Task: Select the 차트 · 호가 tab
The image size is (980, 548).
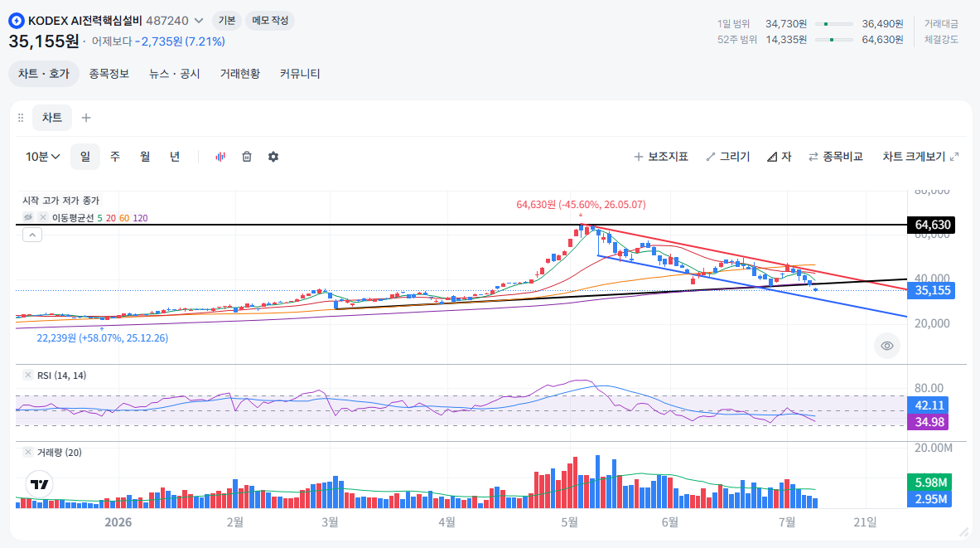Action: pos(44,74)
